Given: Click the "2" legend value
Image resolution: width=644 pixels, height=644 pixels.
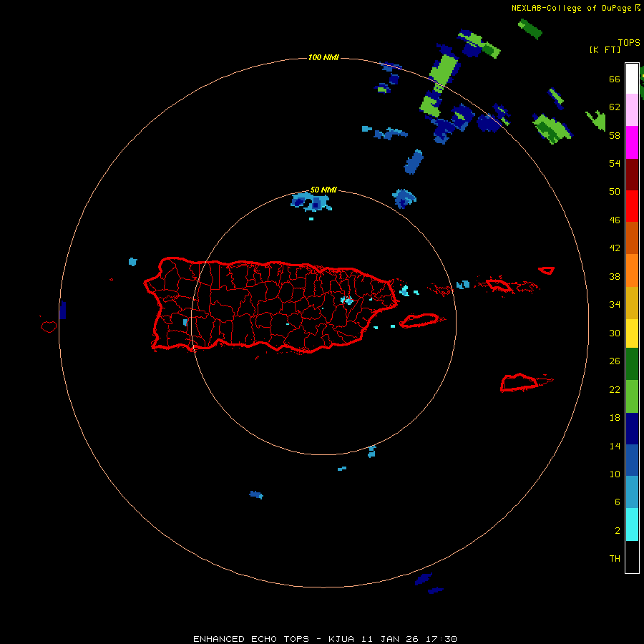Looking at the screenshot, I should pos(618,531).
